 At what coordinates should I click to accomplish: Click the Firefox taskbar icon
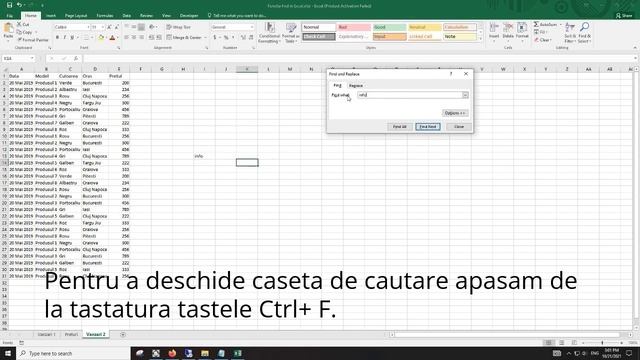point(172,353)
